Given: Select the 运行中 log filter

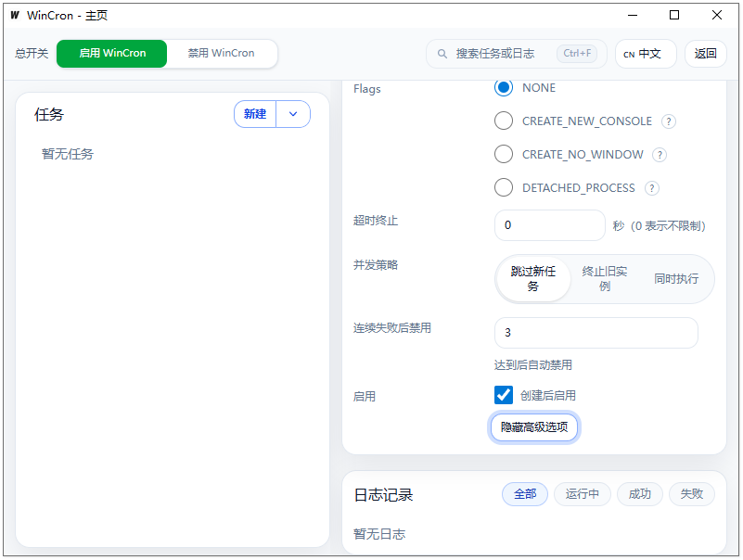Looking at the screenshot, I should 583,494.
